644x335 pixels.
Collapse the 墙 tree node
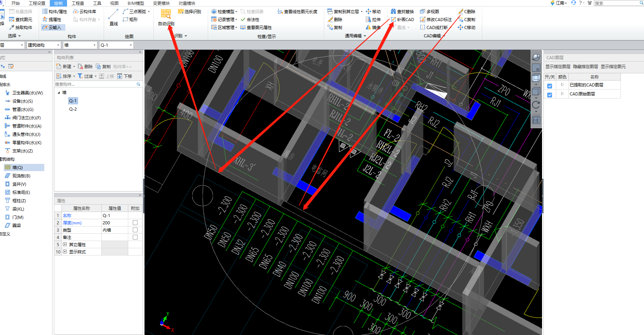[x=59, y=93]
